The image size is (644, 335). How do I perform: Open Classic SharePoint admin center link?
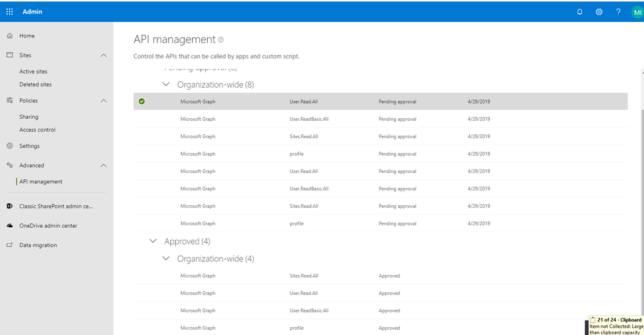(56, 207)
